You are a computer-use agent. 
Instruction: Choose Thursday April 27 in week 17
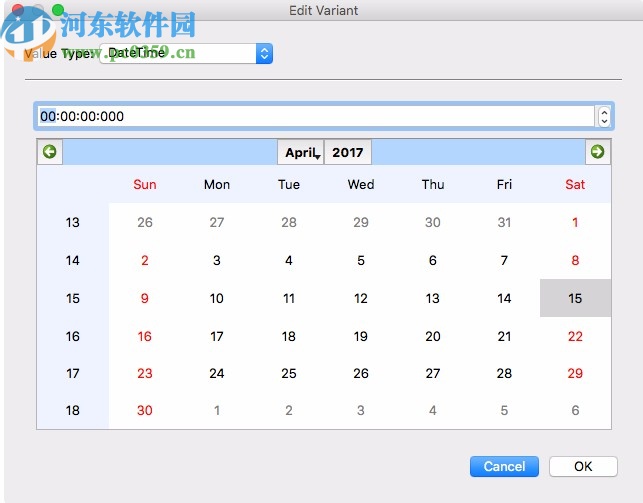point(433,373)
